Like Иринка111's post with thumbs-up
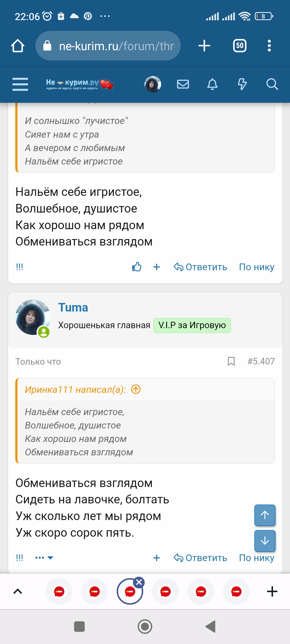 coord(137,267)
